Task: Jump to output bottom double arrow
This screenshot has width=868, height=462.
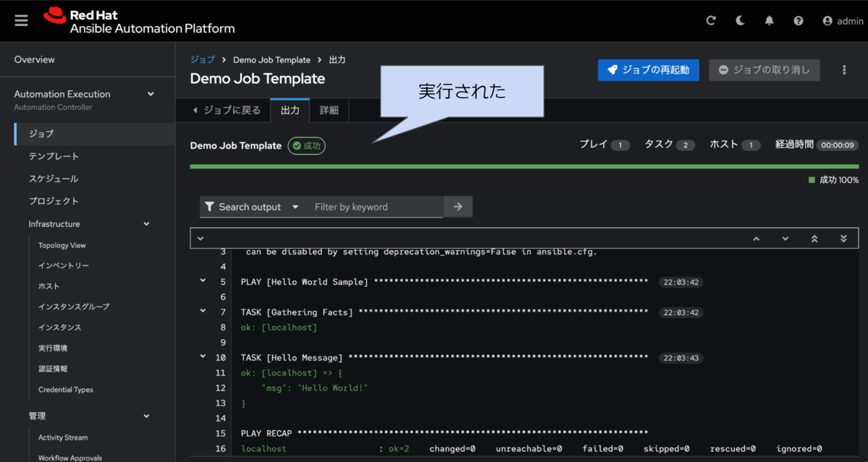Action: [x=843, y=238]
